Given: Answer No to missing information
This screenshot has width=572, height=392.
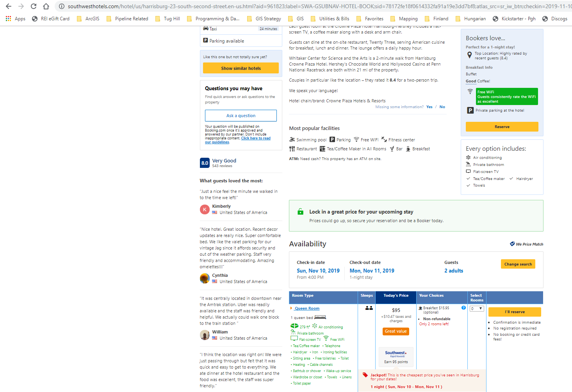Looking at the screenshot, I should 442,107.
